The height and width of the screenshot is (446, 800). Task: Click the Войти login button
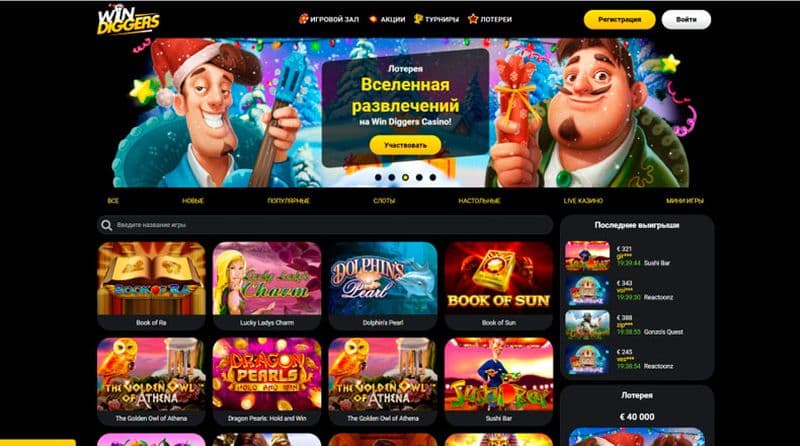(x=686, y=20)
